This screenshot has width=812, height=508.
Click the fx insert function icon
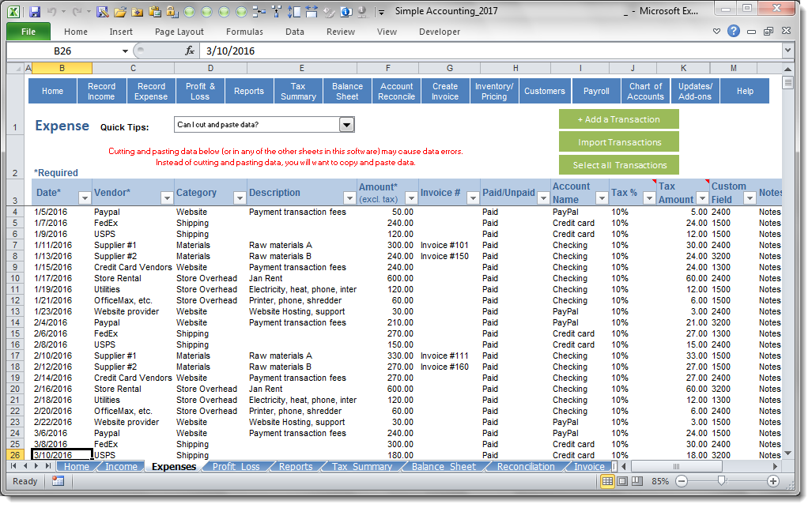coord(190,51)
